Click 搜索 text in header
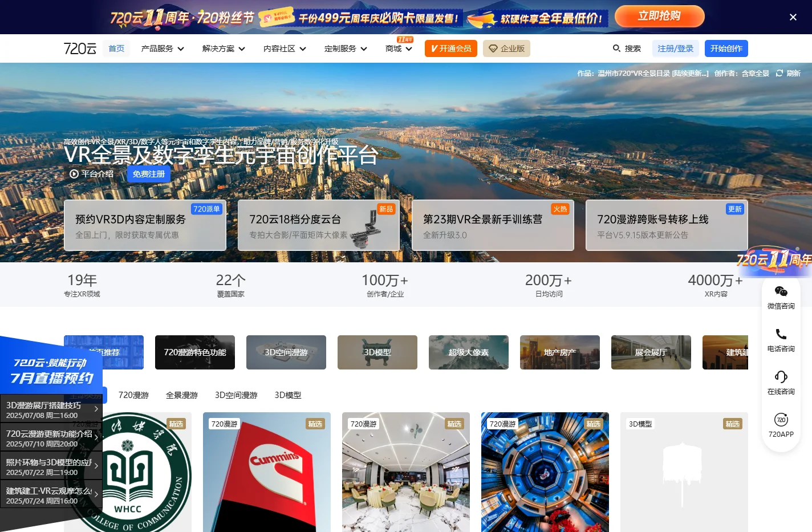The width and height of the screenshot is (812, 532). [633, 48]
